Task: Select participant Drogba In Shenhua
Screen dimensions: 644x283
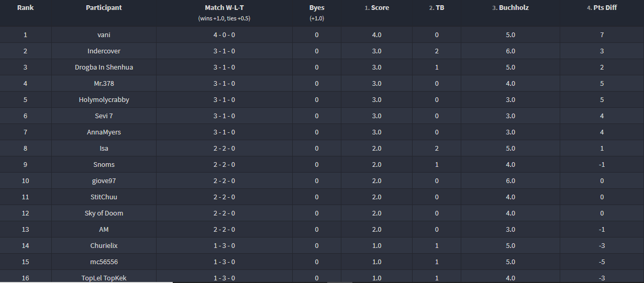Action: tap(104, 67)
